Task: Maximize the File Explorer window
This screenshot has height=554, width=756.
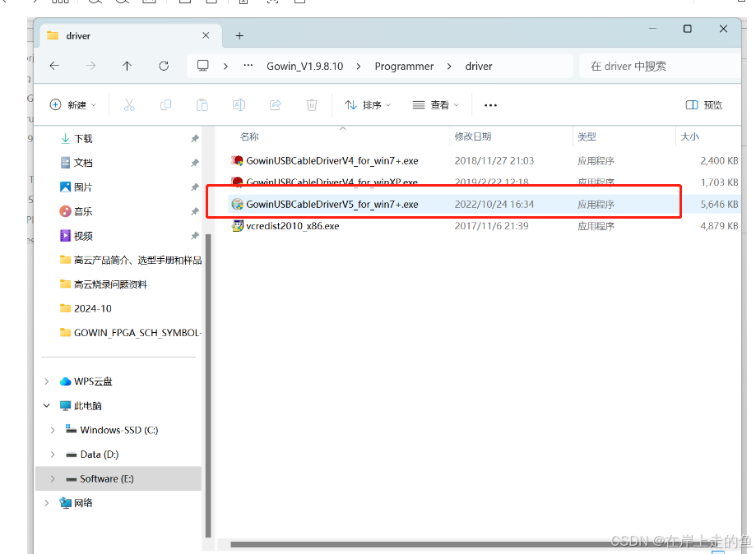Action: point(688,29)
